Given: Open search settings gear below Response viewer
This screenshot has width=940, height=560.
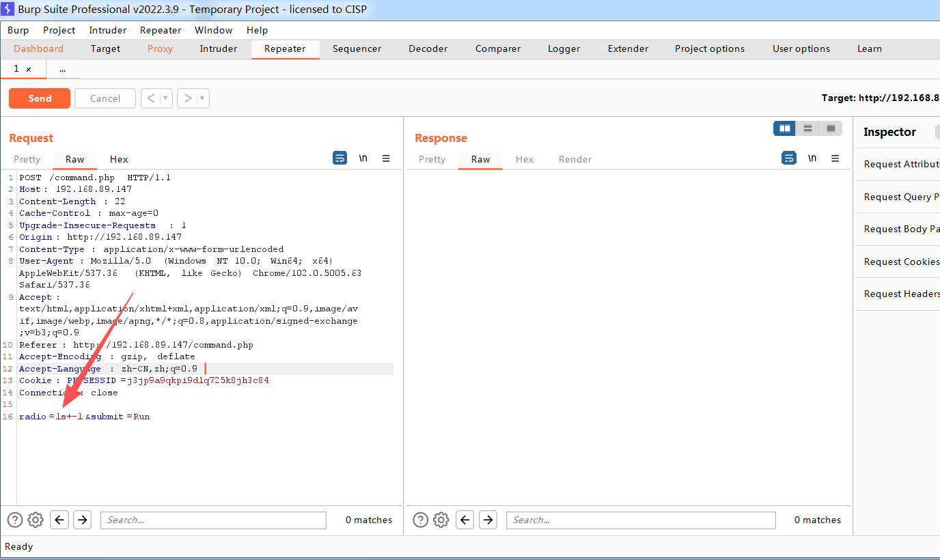Looking at the screenshot, I should [441, 520].
